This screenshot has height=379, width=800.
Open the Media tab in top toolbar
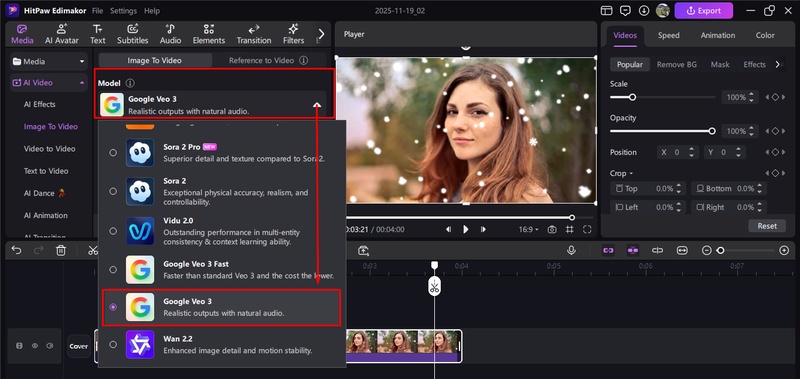(22, 34)
